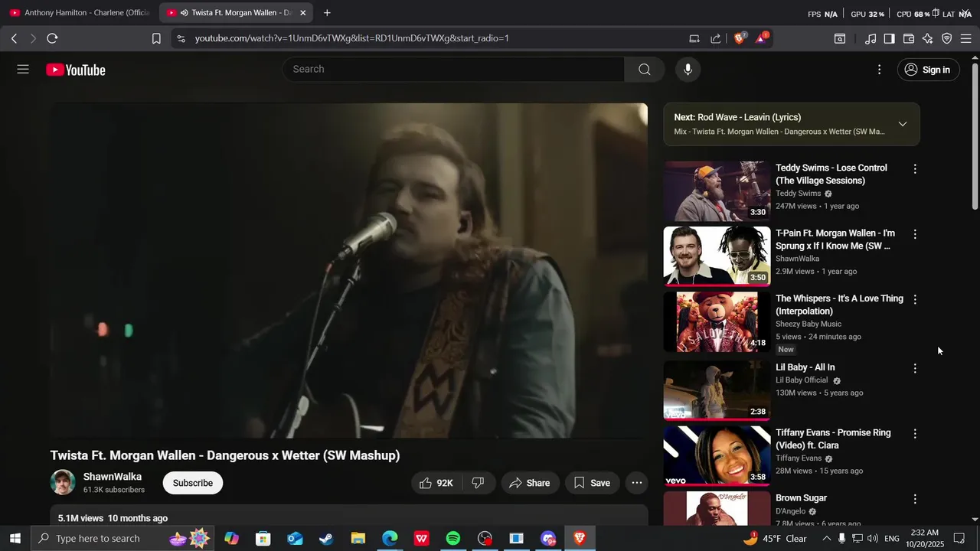The height and width of the screenshot is (551, 980).
Task: Open ShawnWalka channel name link
Action: tap(113, 477)
